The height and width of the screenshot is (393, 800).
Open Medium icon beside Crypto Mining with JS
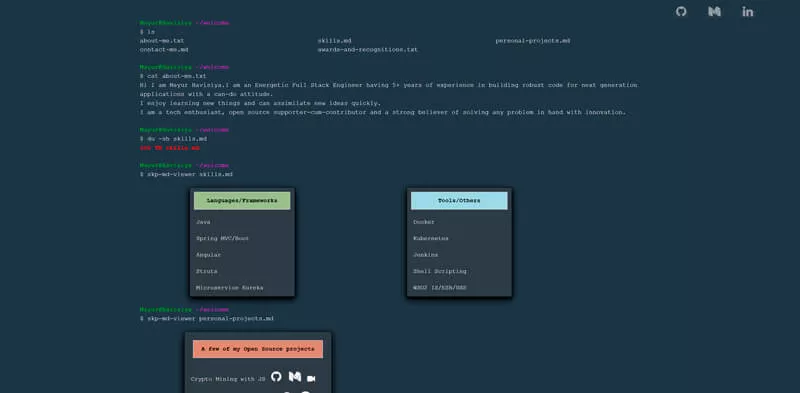295,377
